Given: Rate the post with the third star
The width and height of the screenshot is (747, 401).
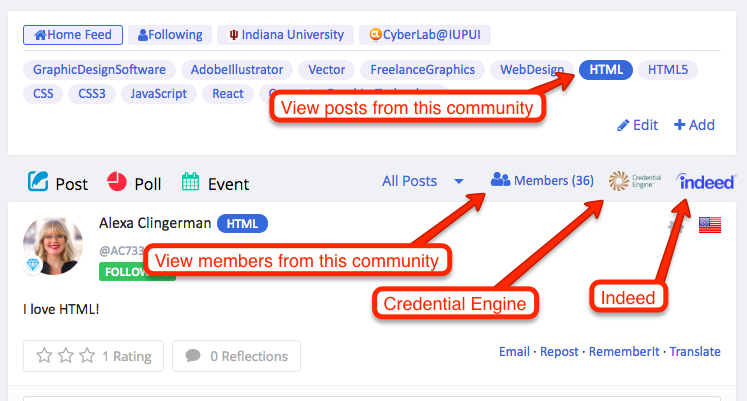Looking at the screenshot, I should pyautogui.click(x=87, y=355).
